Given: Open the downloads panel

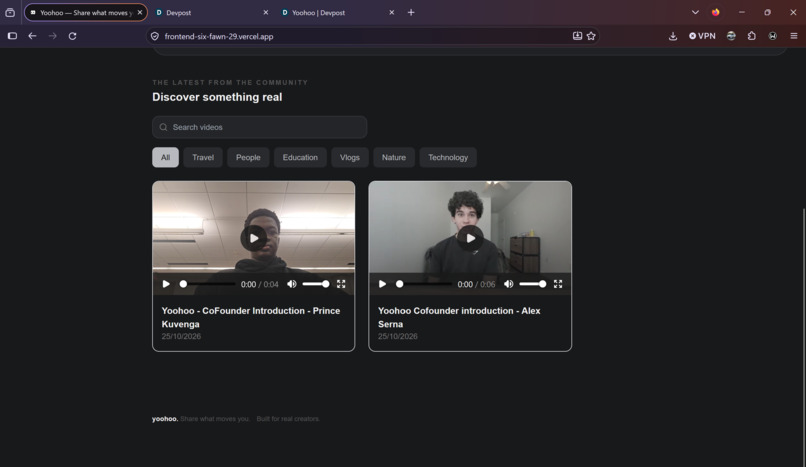Looking at the screenshot, I should click(x=673, y=36).
